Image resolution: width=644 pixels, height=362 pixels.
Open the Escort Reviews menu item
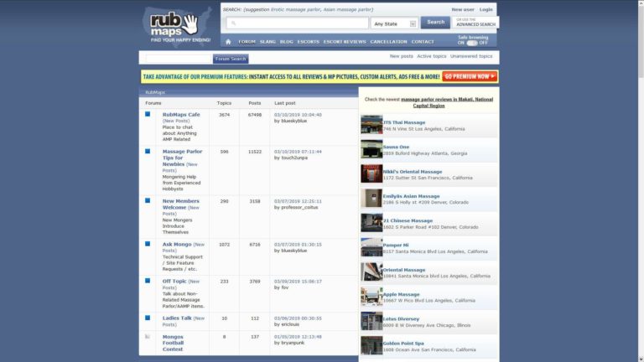[x=345, y=41]
